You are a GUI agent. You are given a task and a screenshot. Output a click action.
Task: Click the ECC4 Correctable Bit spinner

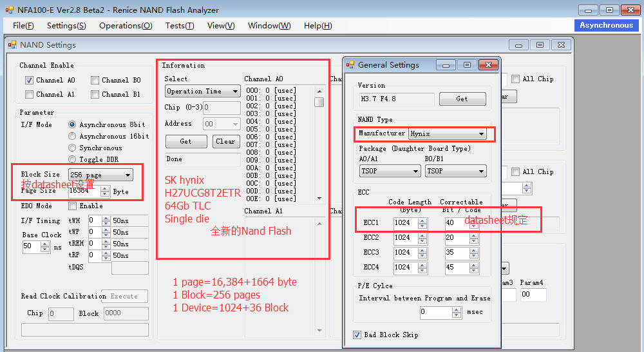474,268
